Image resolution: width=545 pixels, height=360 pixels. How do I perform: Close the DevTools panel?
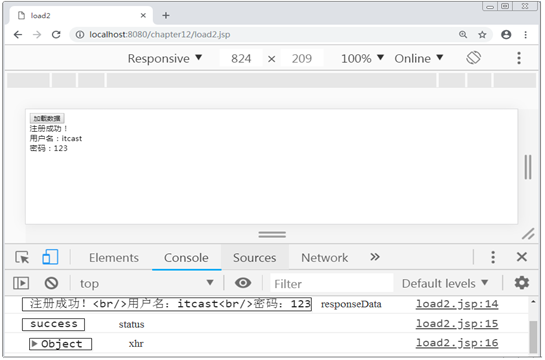point(522,257)
